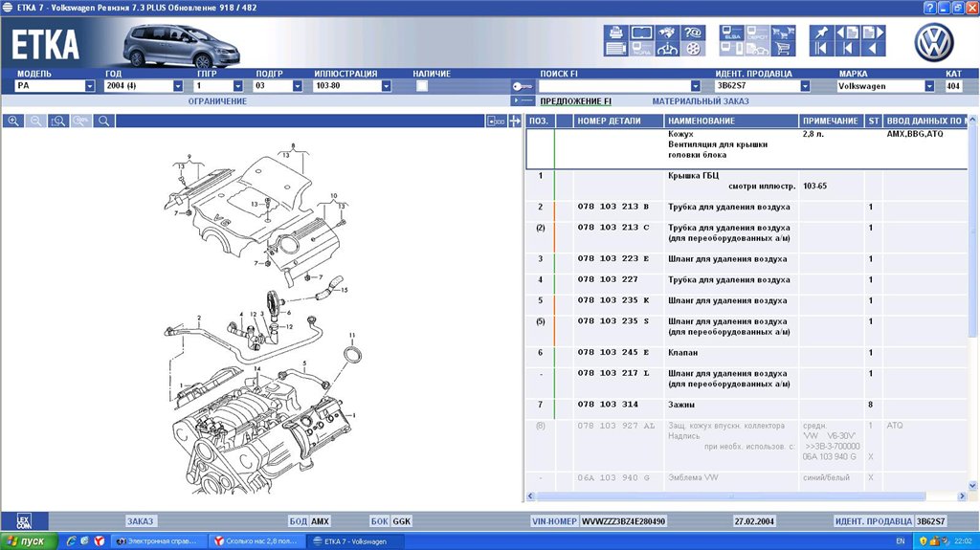The height and width of the screenshot is (550, 980).
Task: Click the pushpin bookmark icon
Action: click(x=822, y=33)
